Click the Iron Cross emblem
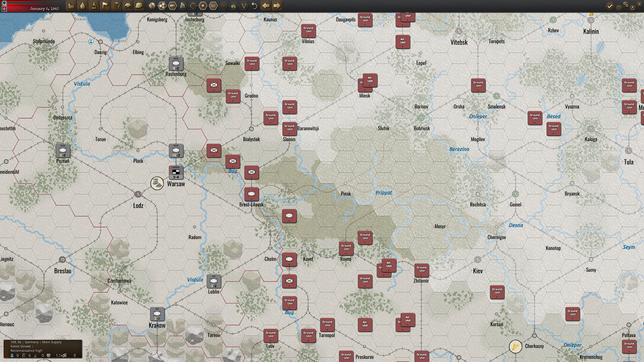 click(4, 3)
